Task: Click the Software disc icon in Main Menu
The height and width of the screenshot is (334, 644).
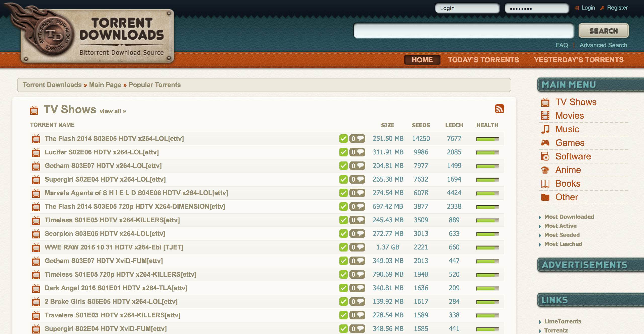Action: 545,156
